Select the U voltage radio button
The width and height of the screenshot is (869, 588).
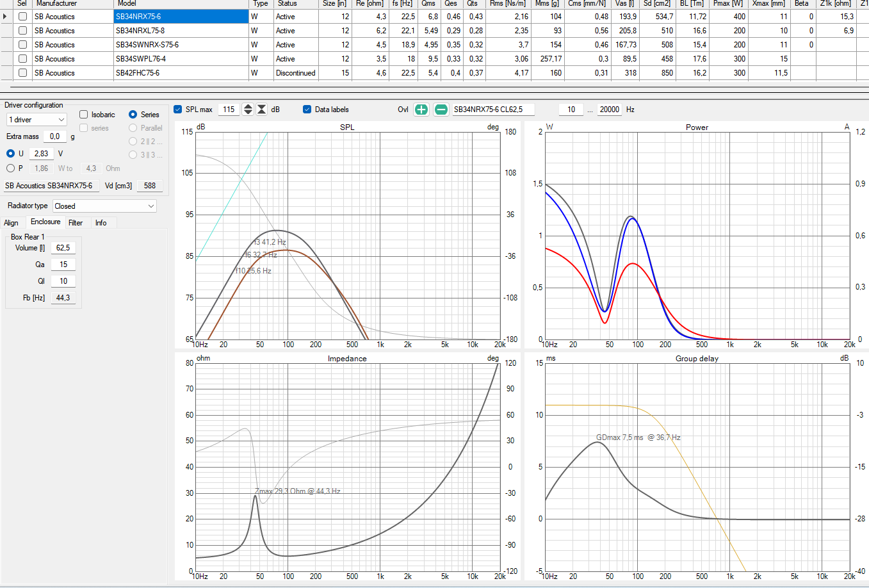pyautogui.click(x=10, y=154)
